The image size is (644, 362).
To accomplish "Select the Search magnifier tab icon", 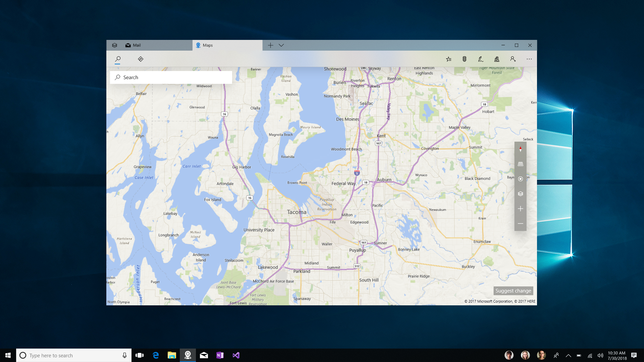I will click(118, 59).
